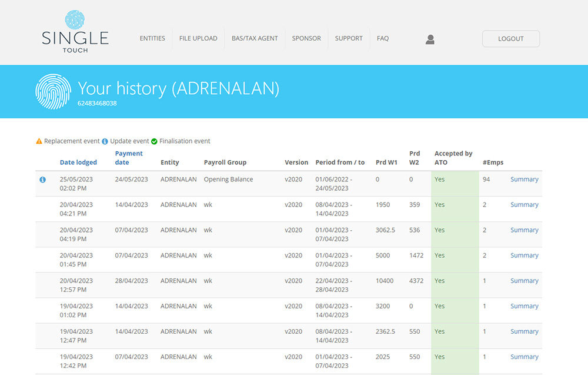The image size is (588, 375).
Task: Click the 'Payroll Group' column header
Action: [x=225, y=162]
